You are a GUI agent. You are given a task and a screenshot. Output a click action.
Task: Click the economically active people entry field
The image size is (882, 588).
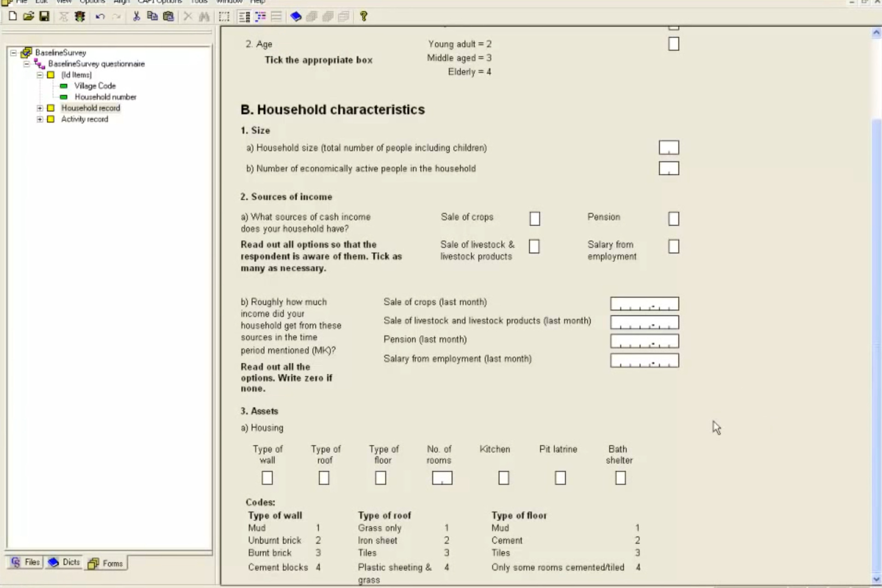669,168
